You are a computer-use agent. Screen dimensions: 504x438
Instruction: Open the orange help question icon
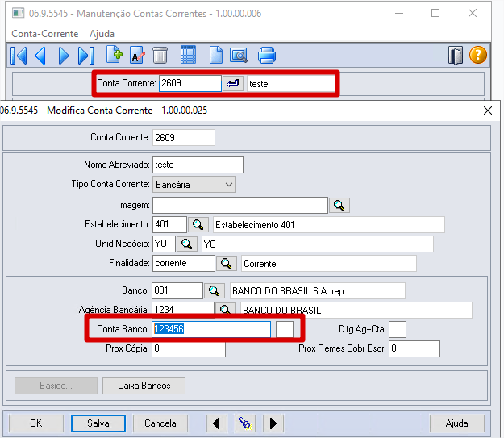click(x=477, y=55)
